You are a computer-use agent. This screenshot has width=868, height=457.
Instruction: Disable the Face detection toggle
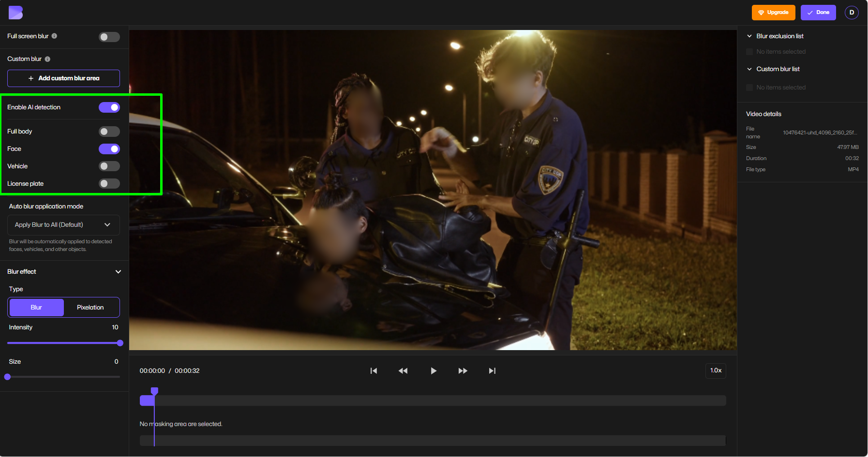click(109, 149)
